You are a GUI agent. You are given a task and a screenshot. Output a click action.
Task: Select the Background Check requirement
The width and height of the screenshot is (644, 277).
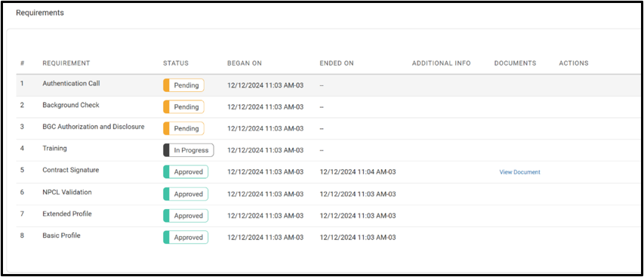71,105
